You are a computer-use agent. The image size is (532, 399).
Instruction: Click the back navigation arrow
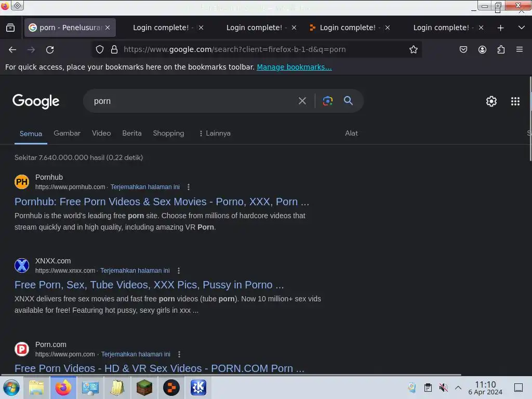point(12,50)
